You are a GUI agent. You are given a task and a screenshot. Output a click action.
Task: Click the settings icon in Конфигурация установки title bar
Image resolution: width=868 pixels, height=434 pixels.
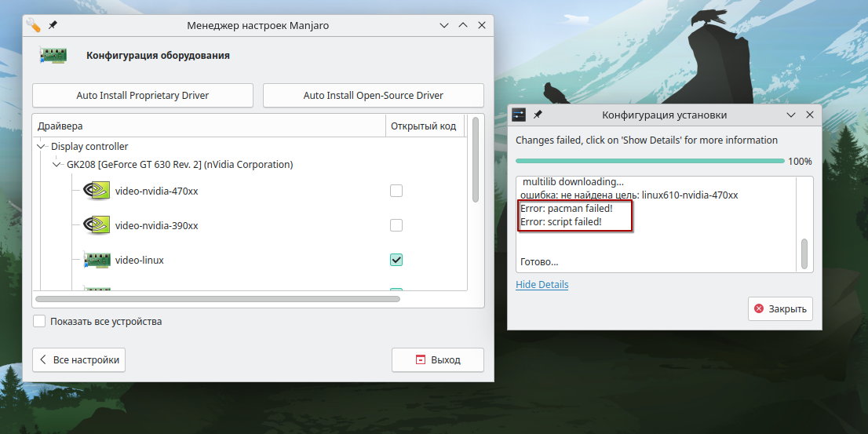[x=519, y=115]
